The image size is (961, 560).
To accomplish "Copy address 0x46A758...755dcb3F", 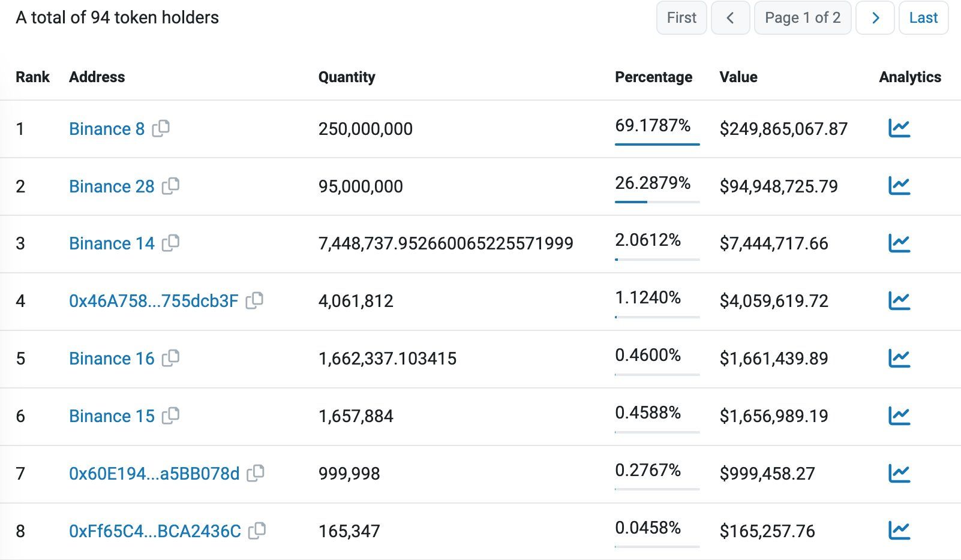I will pos(254,300).
